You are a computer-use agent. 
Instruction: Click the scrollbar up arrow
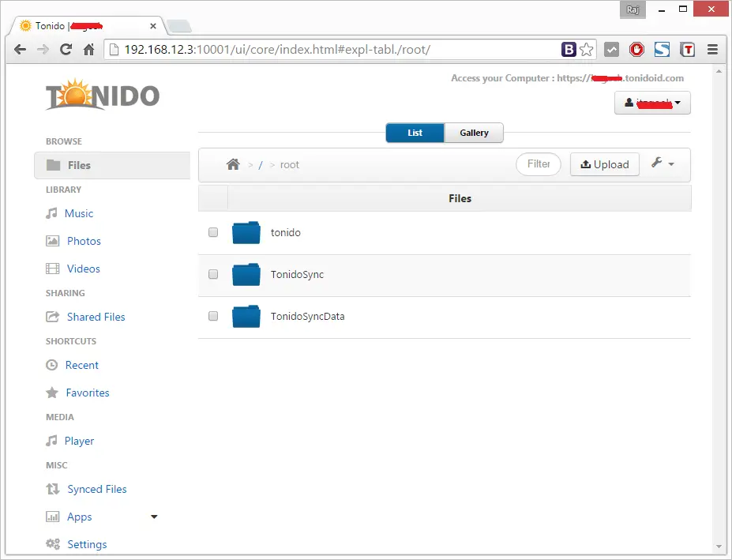point(719,71)
